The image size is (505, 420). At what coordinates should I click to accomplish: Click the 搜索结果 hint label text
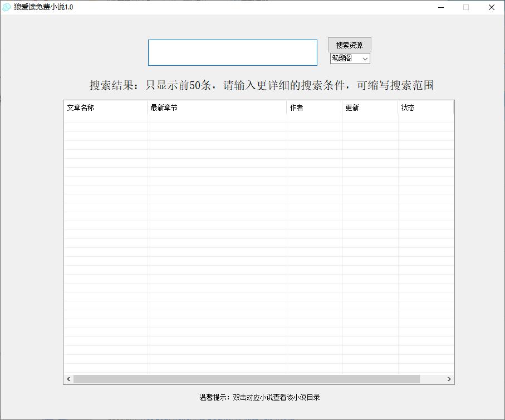click(x=262, y=85)
